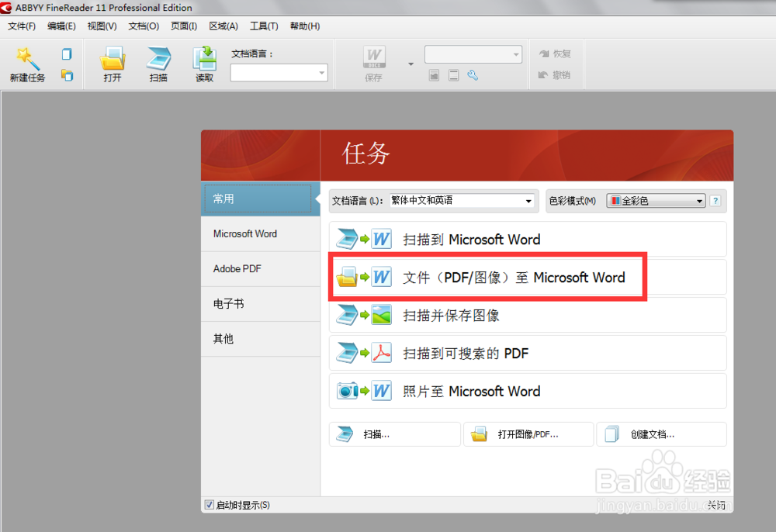
Task: Open the 视图(V) menu
Action: (102, 26)
